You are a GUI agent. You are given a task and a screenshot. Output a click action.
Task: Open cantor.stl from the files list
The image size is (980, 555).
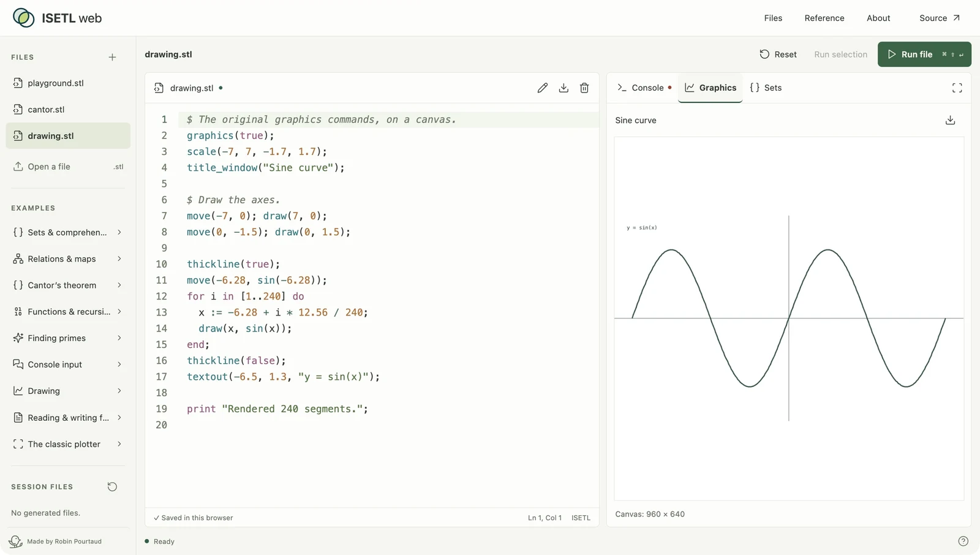pyautogui.click(x=68, y=109)
